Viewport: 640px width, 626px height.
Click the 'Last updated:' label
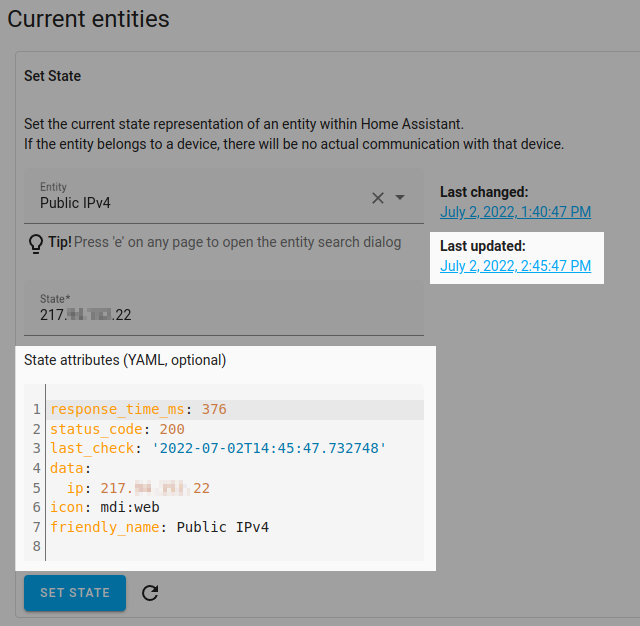coord(483,246)
